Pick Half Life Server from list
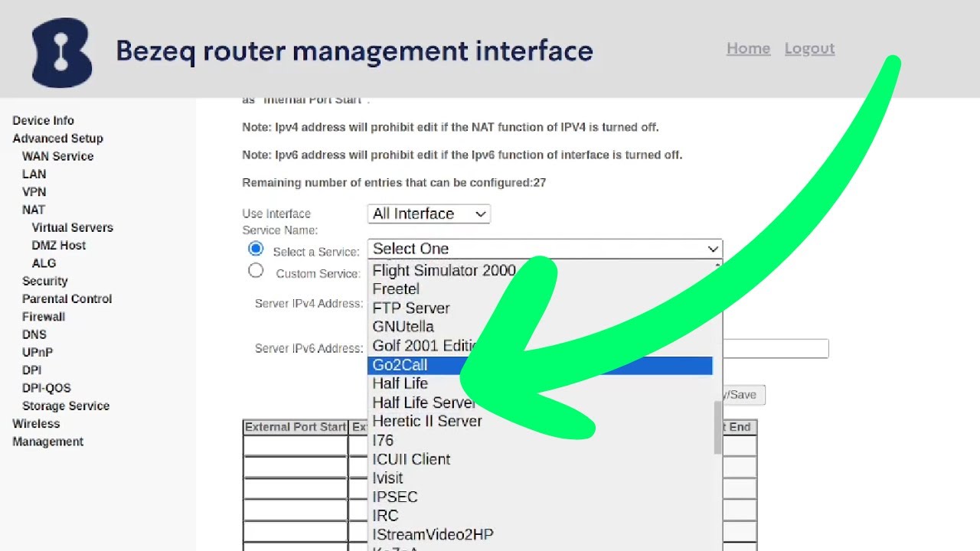Image resolution: width=980 pixels, height=551 pixels. 541,403
